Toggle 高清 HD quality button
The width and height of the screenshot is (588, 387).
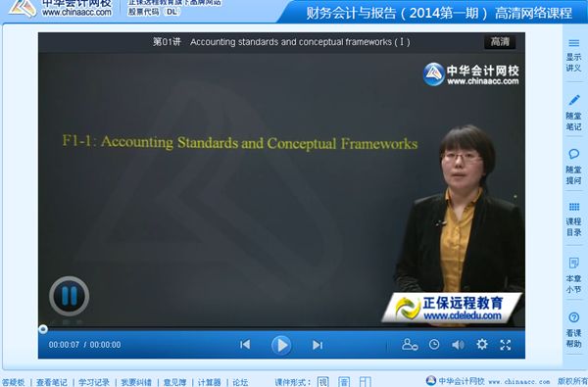[500, 41]
